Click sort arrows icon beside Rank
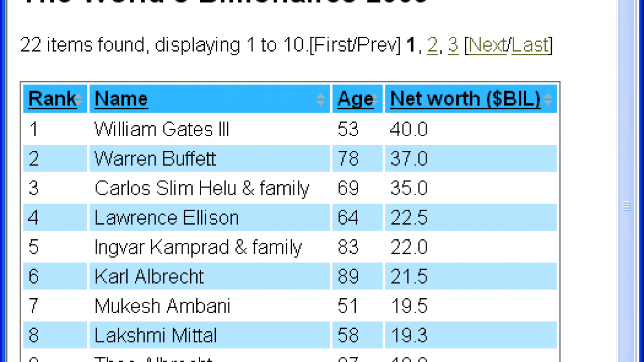Screen dimensions: 644x362 pos(78,100)
